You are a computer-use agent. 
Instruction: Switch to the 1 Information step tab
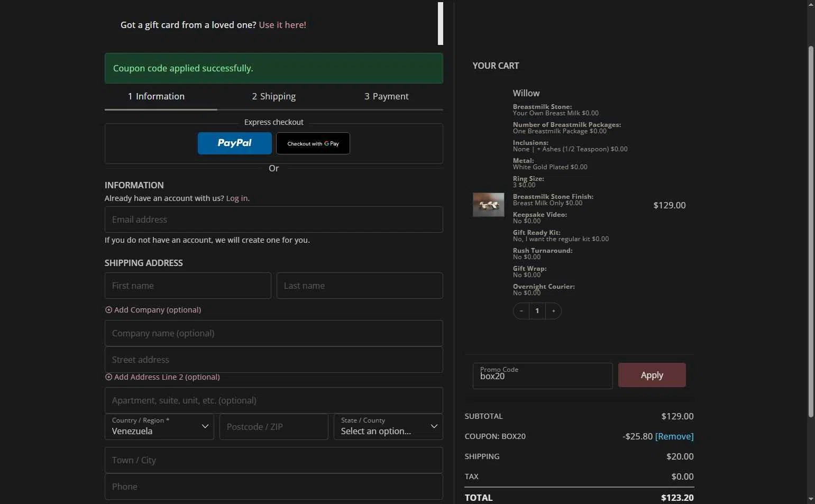click(156, 96)
